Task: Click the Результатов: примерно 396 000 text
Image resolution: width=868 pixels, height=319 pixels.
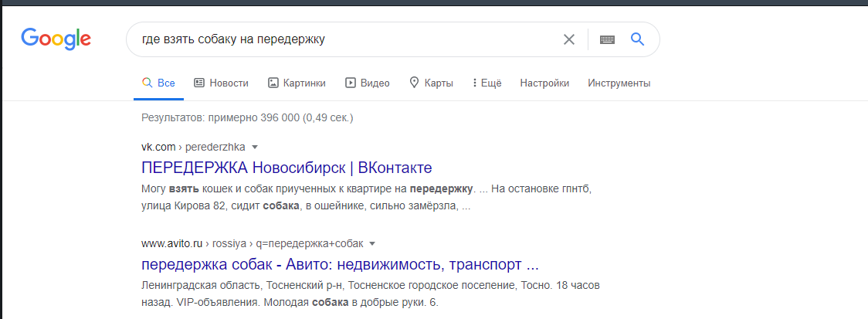Action: pyautogui.click(x=247, y=117)
